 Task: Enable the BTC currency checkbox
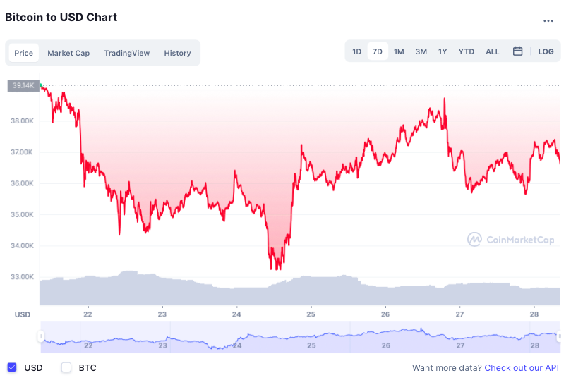point(66,367)
